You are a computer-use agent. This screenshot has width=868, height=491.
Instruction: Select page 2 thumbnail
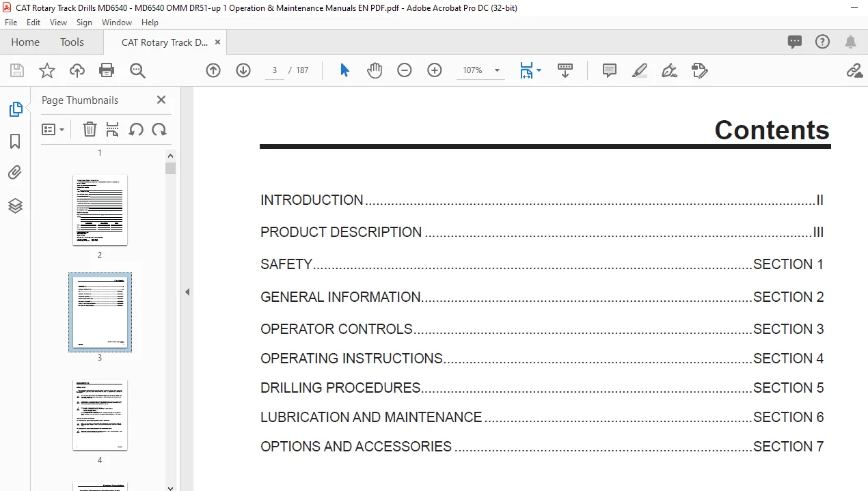(x=100, y=210)
